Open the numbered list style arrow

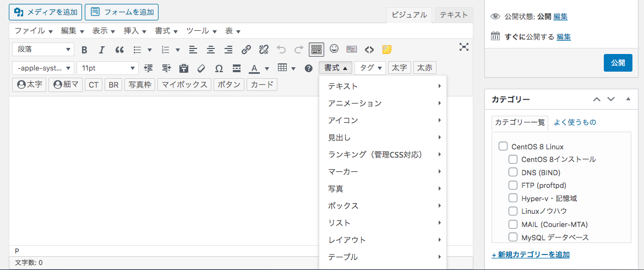[177, 50]
